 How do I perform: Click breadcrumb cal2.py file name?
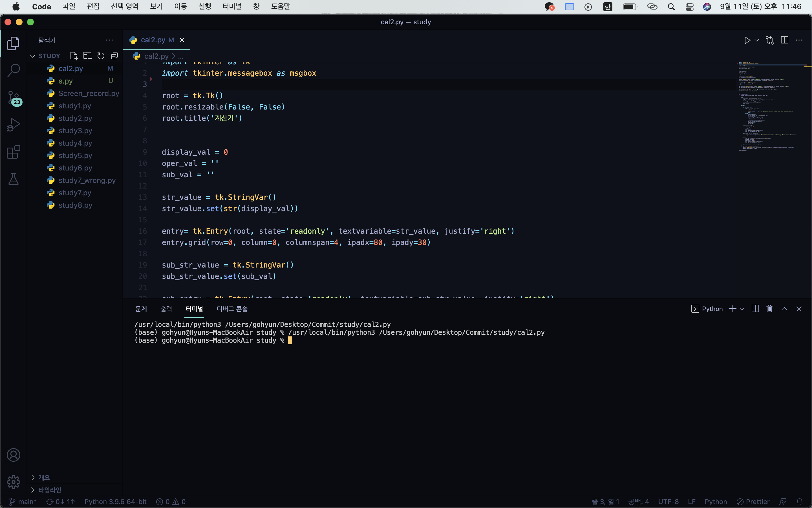click(x=156, y=56)
